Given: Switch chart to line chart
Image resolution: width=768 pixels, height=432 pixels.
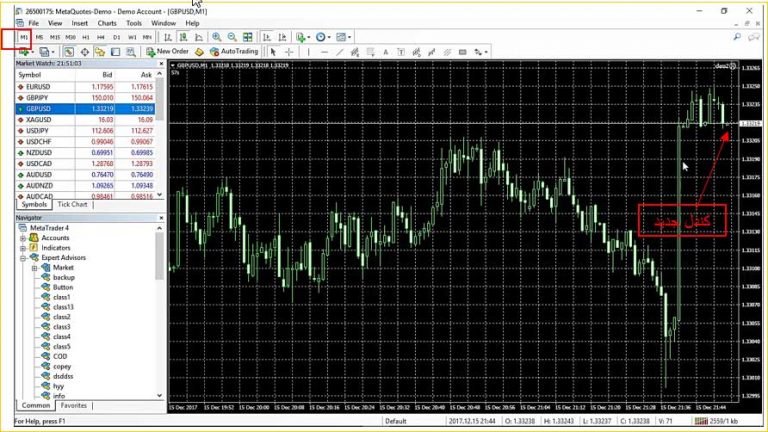Looking at the screenshot, I should pos(198,37).
